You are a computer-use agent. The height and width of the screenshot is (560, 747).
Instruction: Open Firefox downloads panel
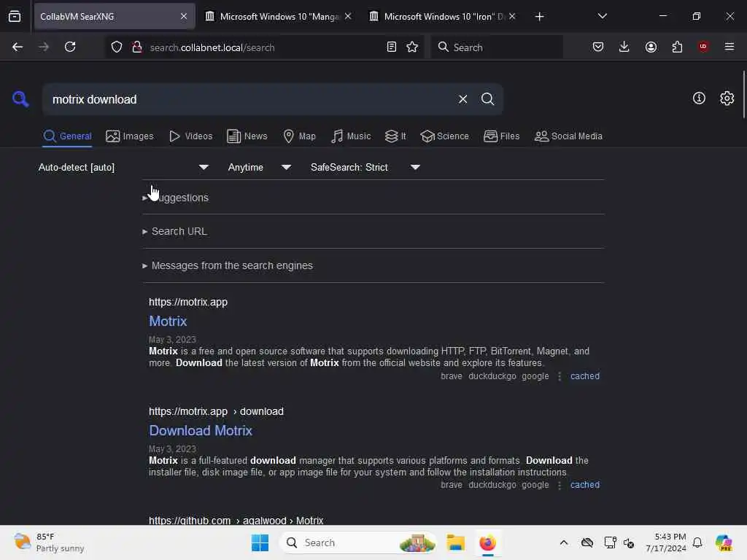tap(624, 47)
